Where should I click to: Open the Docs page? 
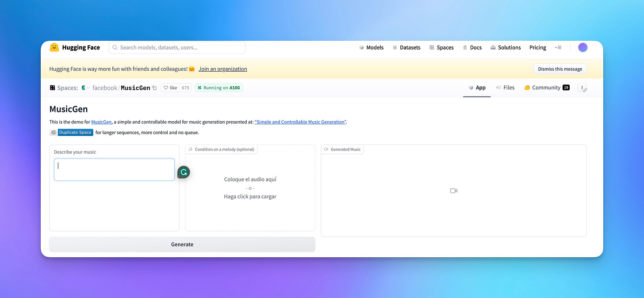[x=472, y=47]
